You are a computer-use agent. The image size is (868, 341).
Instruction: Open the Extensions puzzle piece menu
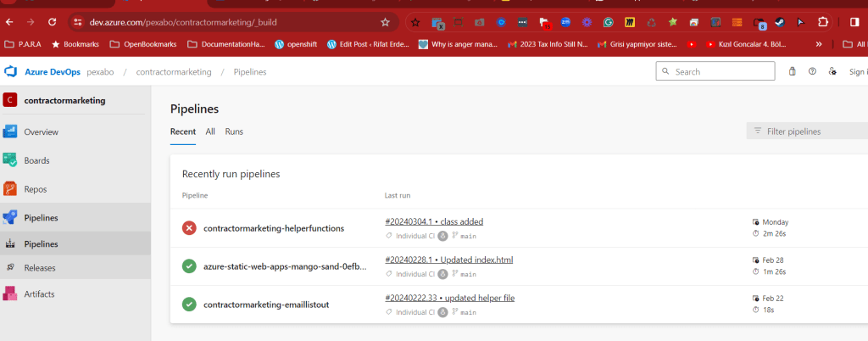tap(822, 22)
